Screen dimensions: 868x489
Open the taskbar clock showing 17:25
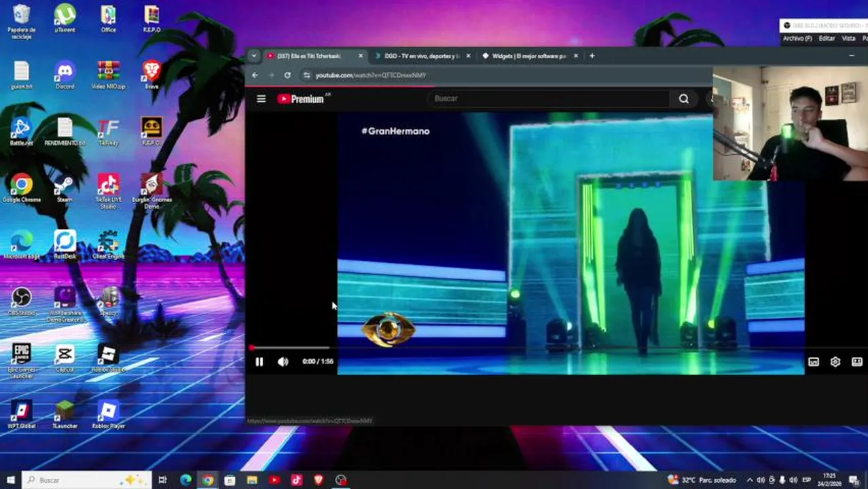[x=831, y=480]
